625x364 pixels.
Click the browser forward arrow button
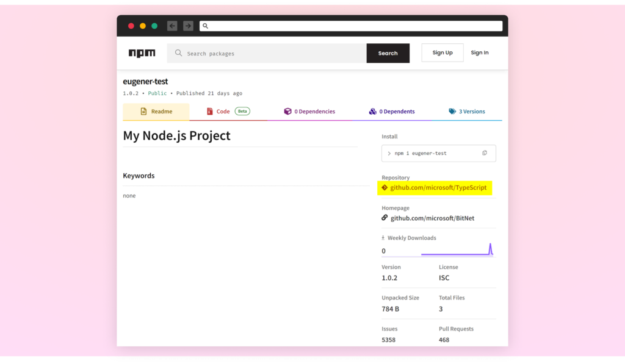point(188,26)
